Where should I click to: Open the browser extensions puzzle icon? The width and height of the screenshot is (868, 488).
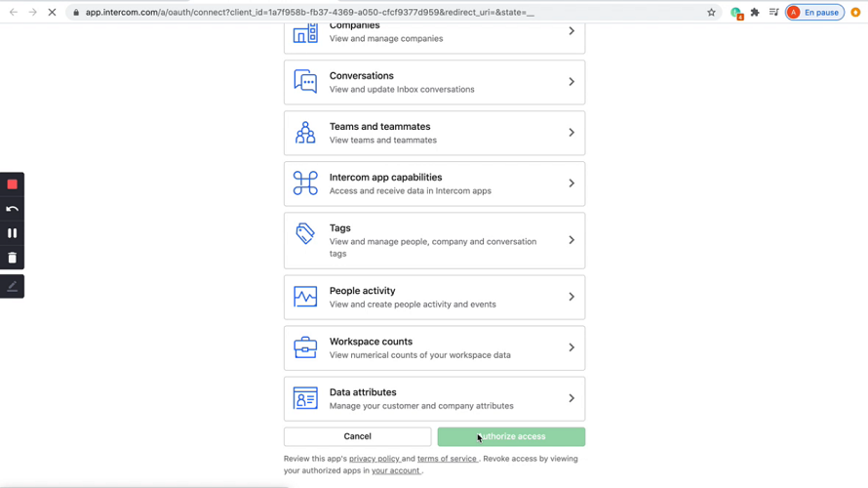pyautogui.click(x=755, y=12)
